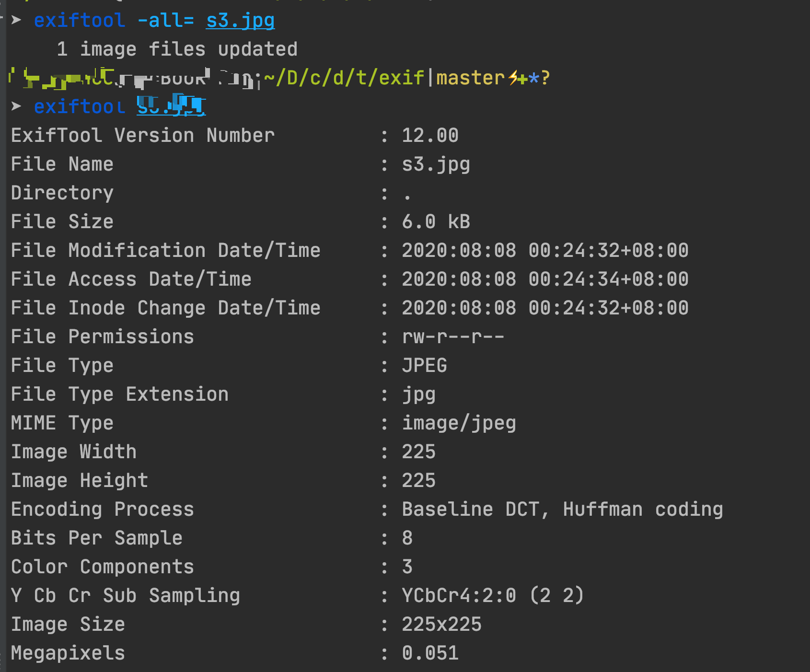Click the prompt arrow before second exiftool command
The image size is (810, 672).
[x=16, y=106]
